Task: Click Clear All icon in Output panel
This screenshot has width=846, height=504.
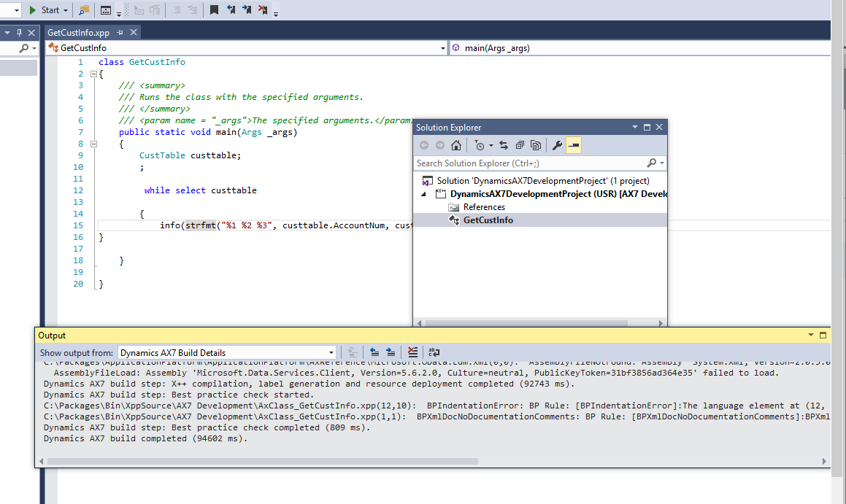Action: click(x=413, y=352)
